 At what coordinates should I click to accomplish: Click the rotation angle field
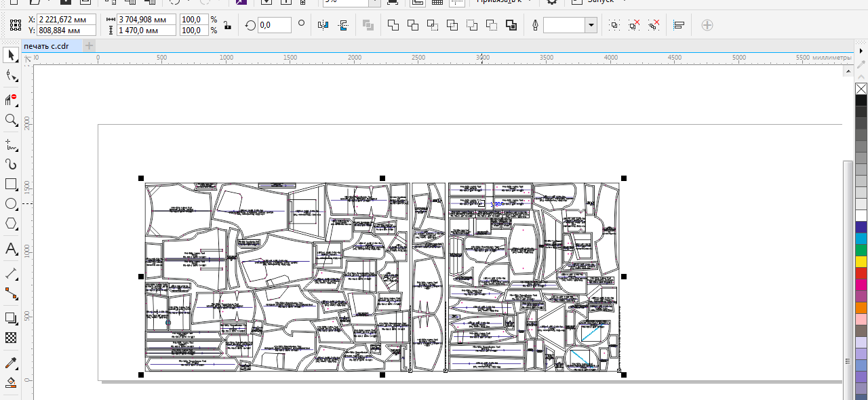click(x=275, y=26)
